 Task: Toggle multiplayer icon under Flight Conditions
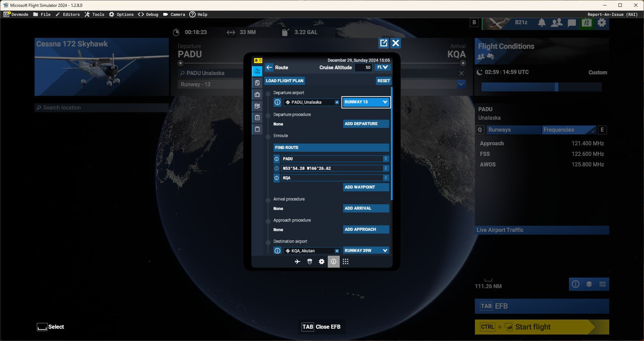click(481, 57)
